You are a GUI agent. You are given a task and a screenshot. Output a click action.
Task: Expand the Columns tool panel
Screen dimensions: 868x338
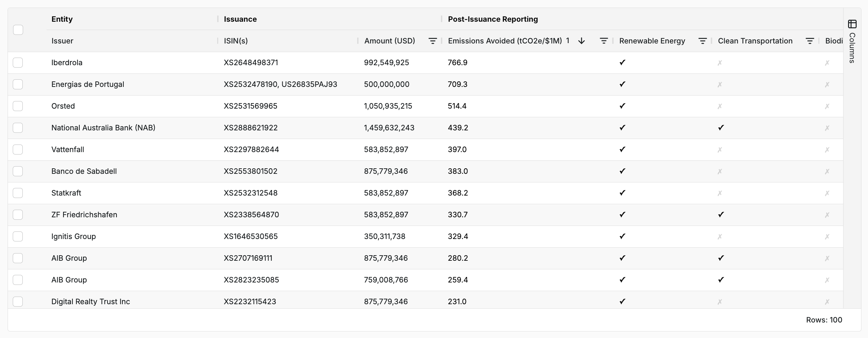[852, 48]
